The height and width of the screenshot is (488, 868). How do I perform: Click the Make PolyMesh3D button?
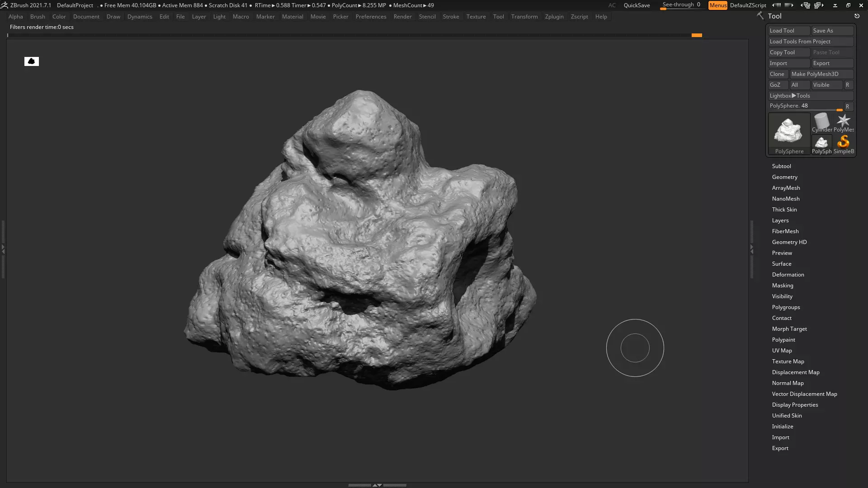(821, 74)
